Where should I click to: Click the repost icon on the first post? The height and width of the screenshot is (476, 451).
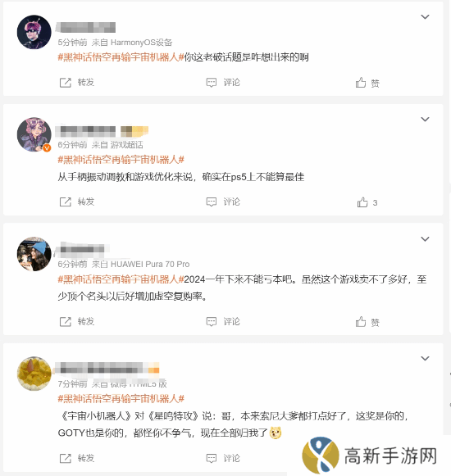pos(65,83)
